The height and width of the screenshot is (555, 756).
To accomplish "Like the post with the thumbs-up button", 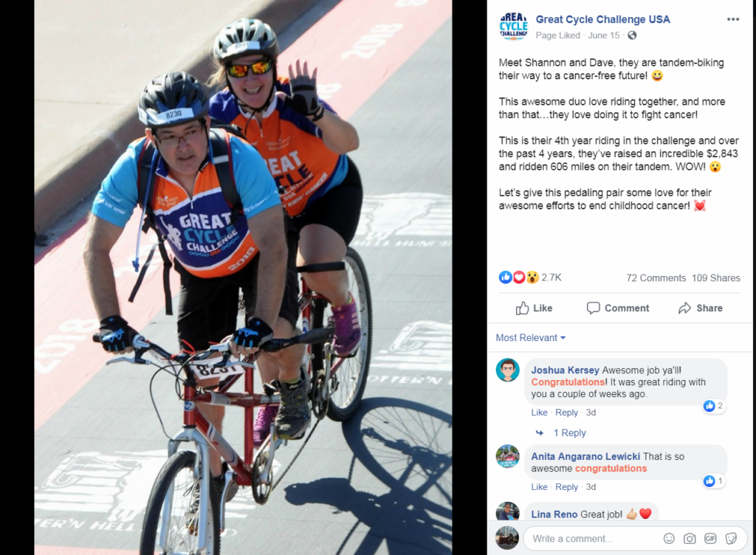I will [x=534, y=308].
